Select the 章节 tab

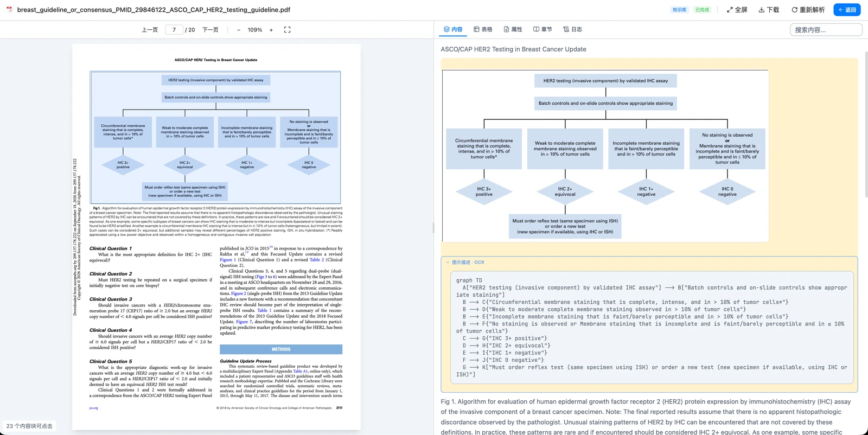[542, 29]
